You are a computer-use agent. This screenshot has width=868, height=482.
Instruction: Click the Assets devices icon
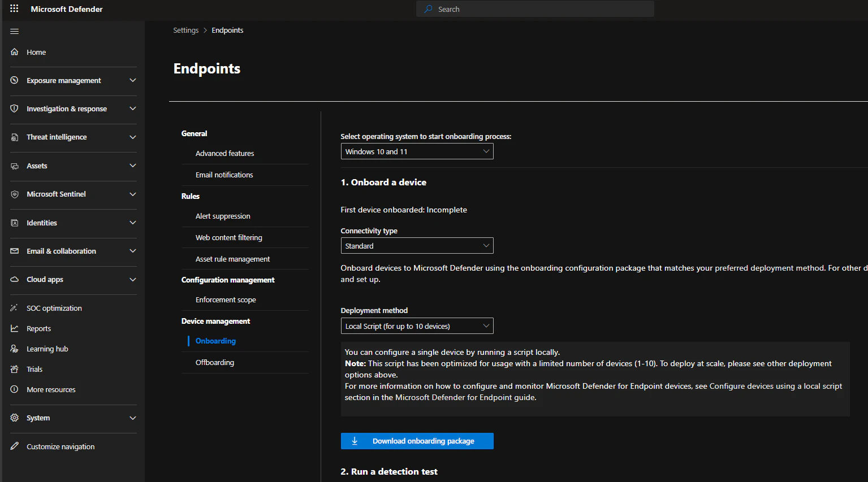pyautogui.click(x=15, y=166)
